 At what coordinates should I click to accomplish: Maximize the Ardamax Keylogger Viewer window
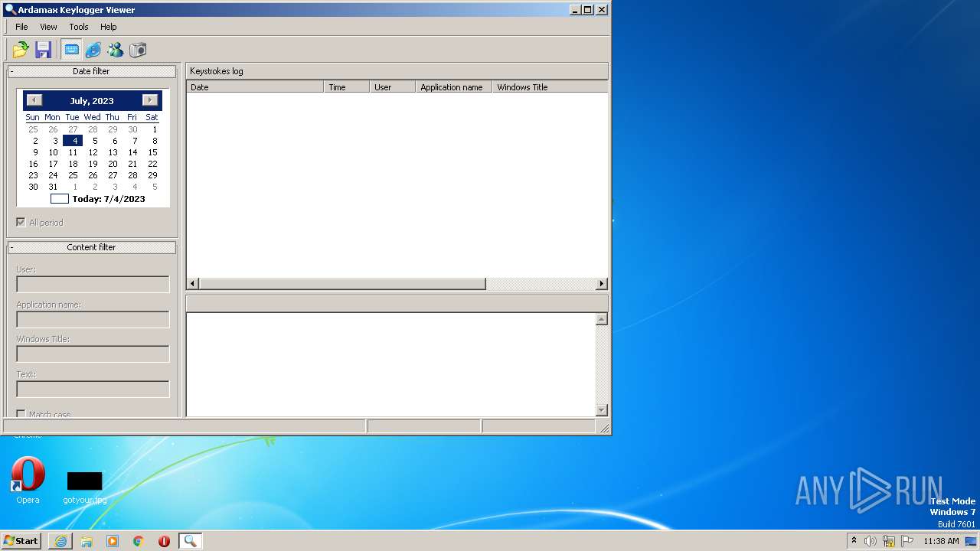587,10
